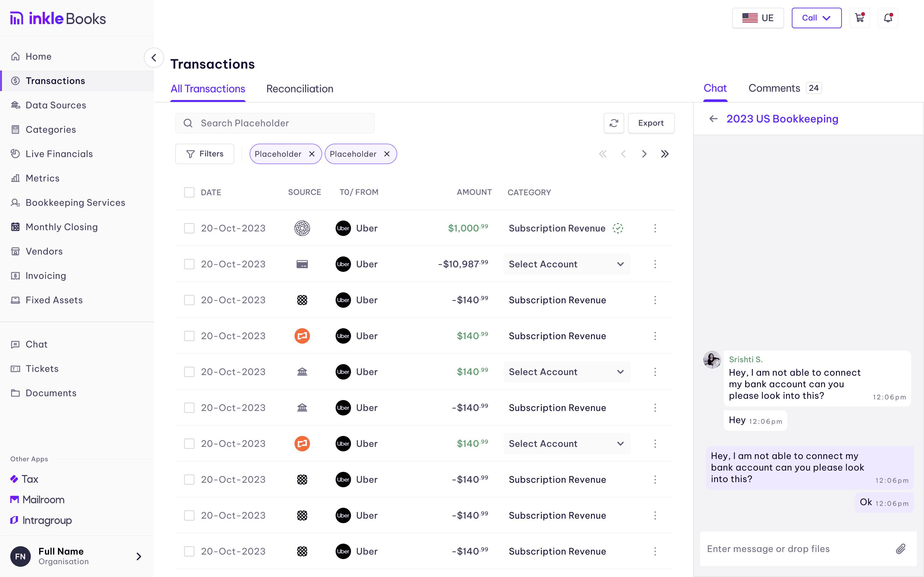Image resolution: width=924 pixels, height=577 pixels.
Task: Remove the first Placeholder filter chip
Action: pyautogui.click(x=312, y=154)
